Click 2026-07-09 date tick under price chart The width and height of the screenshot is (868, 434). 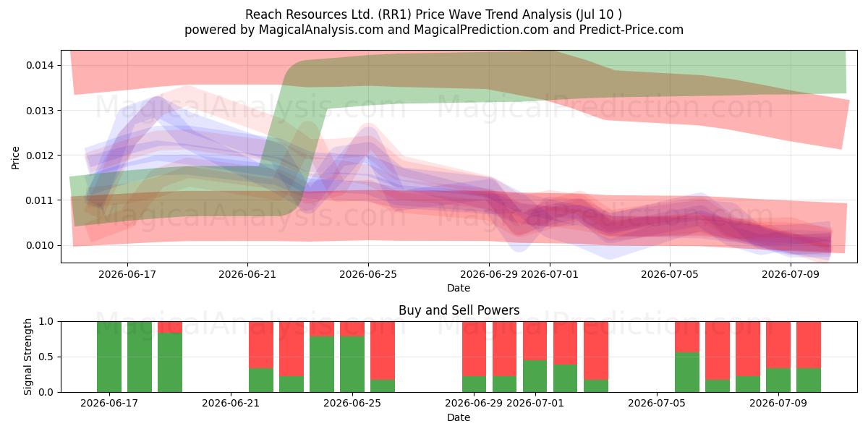791,274
